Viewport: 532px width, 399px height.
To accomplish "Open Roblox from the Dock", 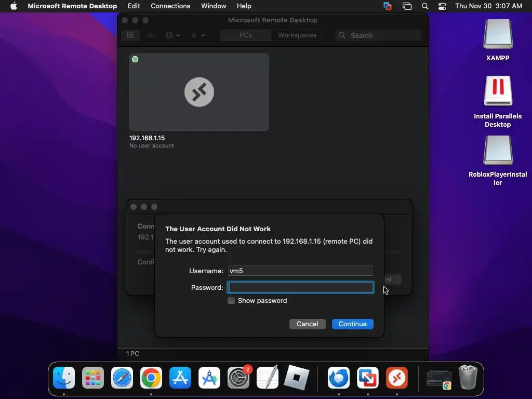I will [x=297, y=378].
